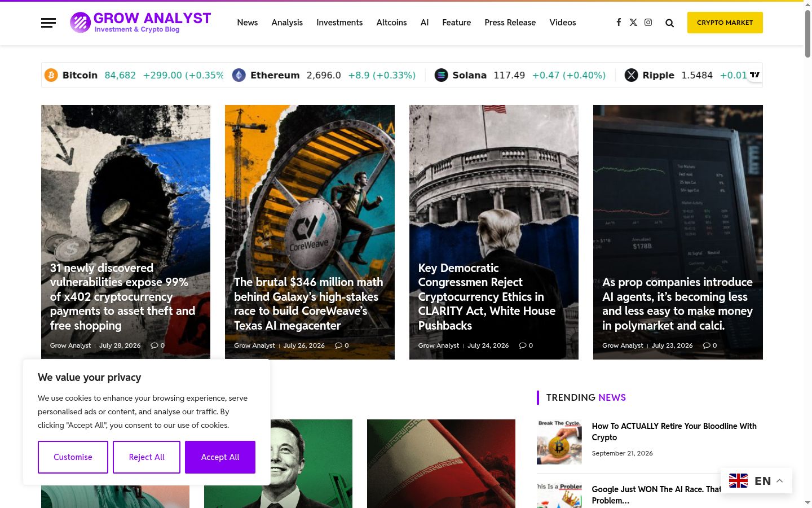This screenshot has height=508, width=812.
Task: Click Customise in the cookie banner
Action: 73,457
